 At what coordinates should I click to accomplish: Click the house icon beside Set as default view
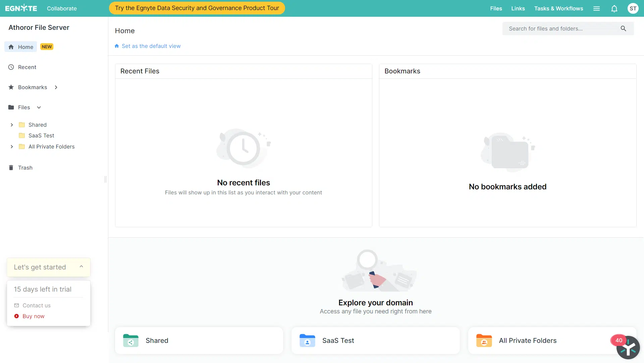pyautogui.click(x=117, y=46)
